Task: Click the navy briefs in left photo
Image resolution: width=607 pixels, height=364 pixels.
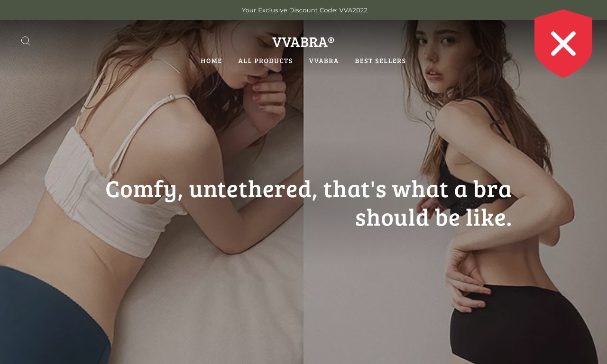Action: (52, 315)
